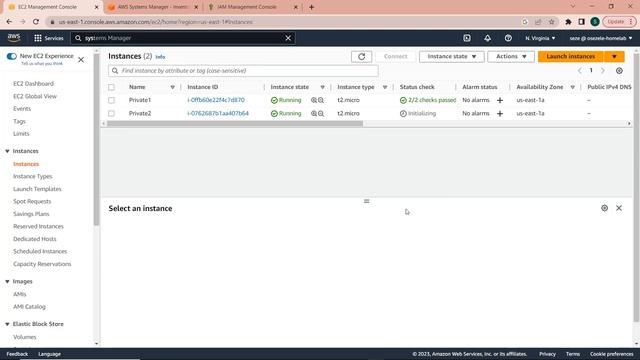Viewport: 640px width, 360px height.
Task: Switch to the AWS Systems Manager tab
Action: click(x=153, y=7)
